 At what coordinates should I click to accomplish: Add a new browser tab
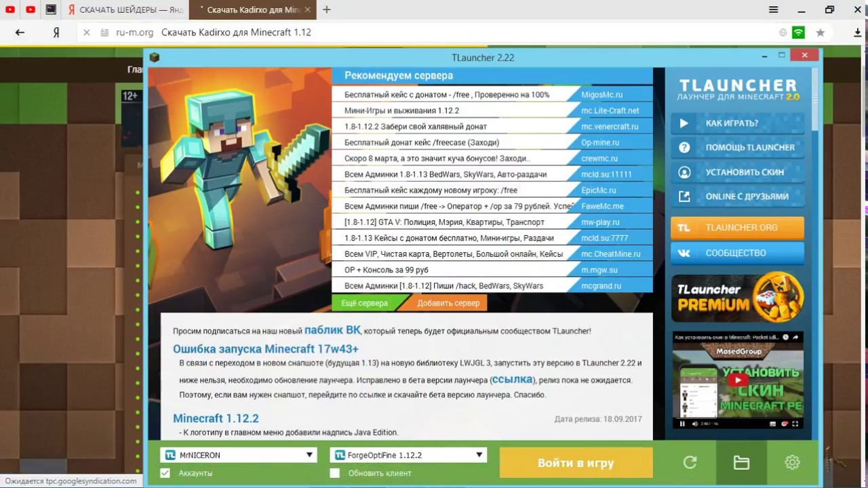click(x=327, y=9)
